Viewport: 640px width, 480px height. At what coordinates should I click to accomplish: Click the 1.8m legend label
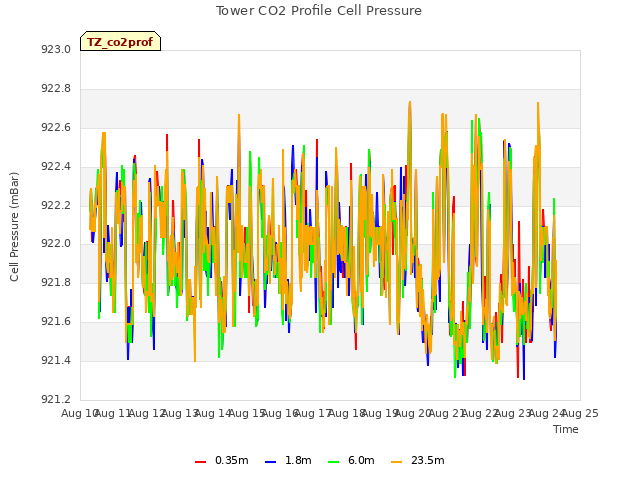(298, 460)
